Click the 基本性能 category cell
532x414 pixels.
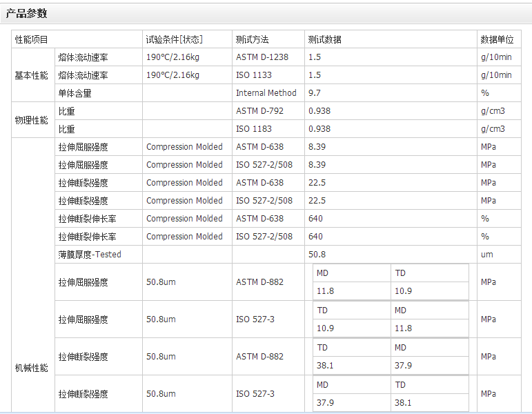(x=32, y=75)
